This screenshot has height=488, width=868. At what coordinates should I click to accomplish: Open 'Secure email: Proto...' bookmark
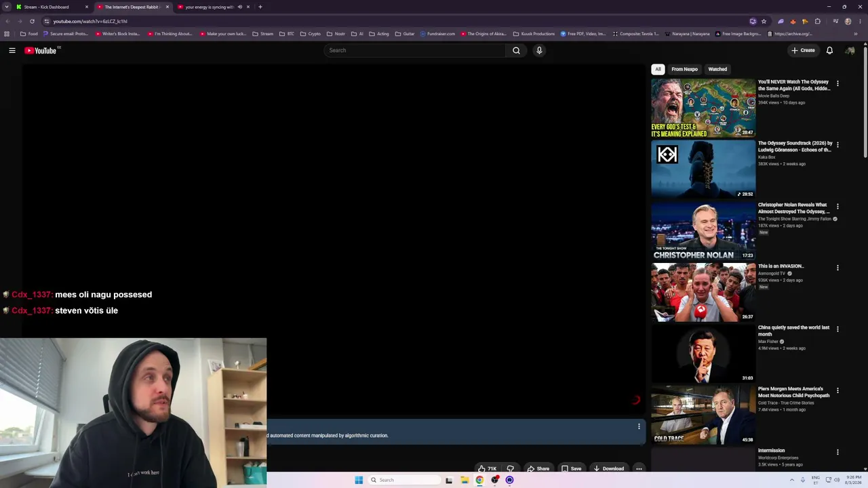pyautogui.click(x=65, y=34)
